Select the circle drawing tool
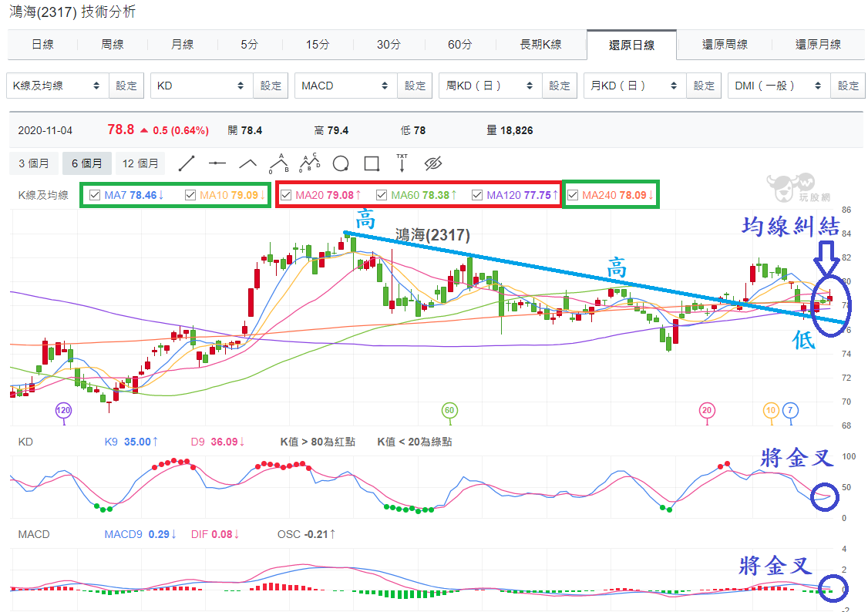Viewport: 868px width, 612px height. [x=341, y=163]
